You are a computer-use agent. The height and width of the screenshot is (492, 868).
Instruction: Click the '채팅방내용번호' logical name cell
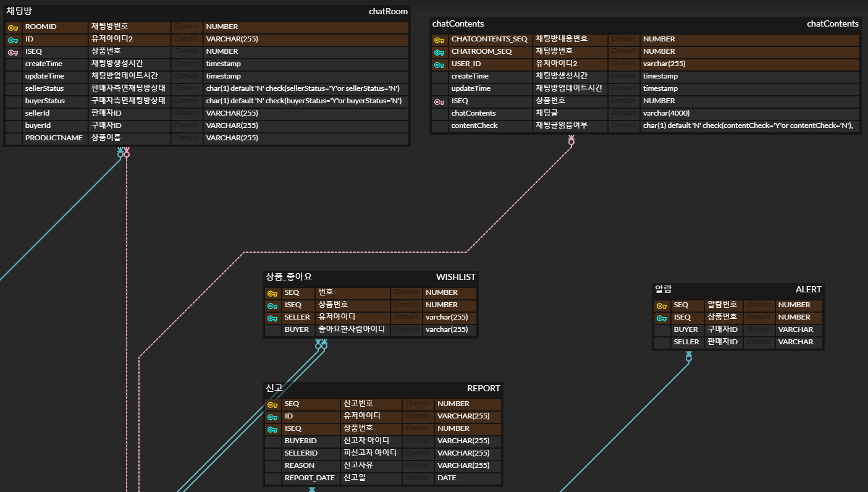pos(570,40)
